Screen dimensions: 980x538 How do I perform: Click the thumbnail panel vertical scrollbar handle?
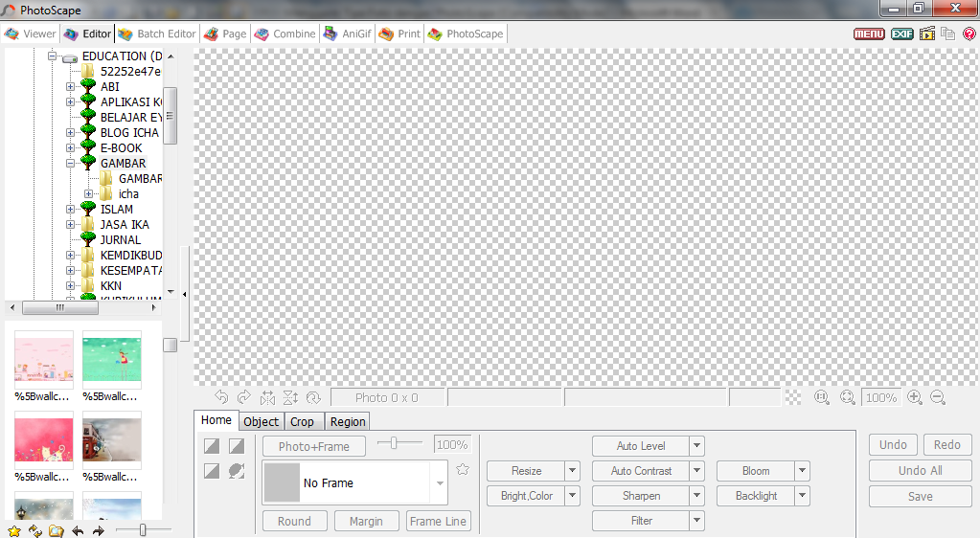tap(170, 345)
